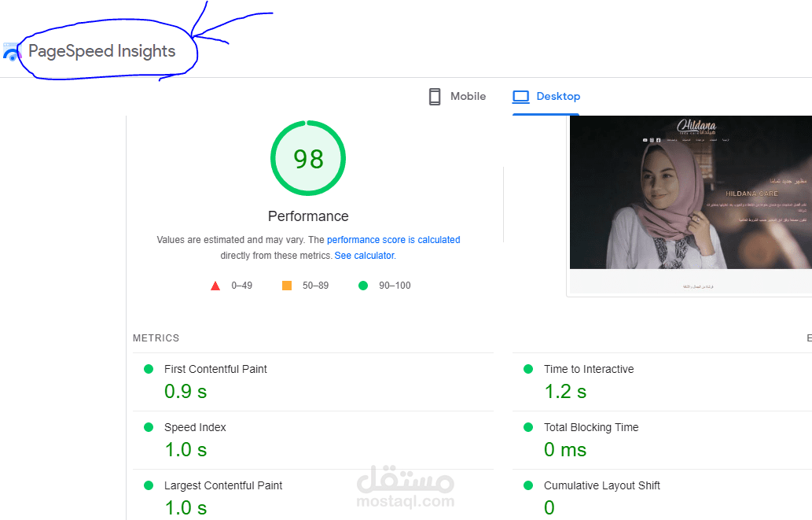
Task: Expand the Speed Index metric row
Action: (x=195, y=427)
